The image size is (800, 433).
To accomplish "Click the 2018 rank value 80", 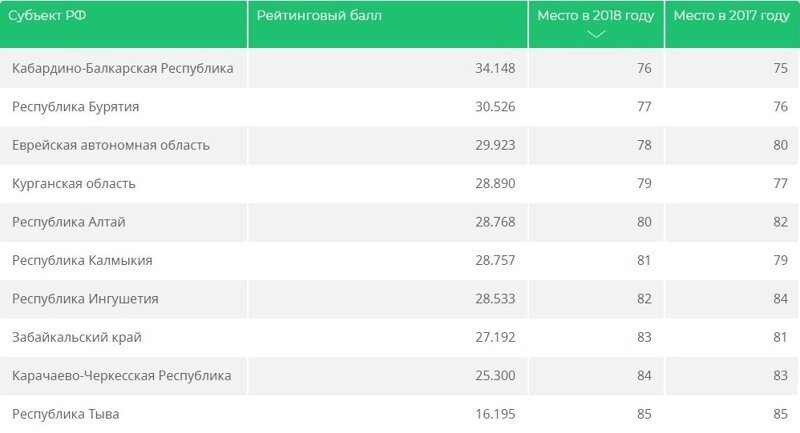I will (643, 221).
